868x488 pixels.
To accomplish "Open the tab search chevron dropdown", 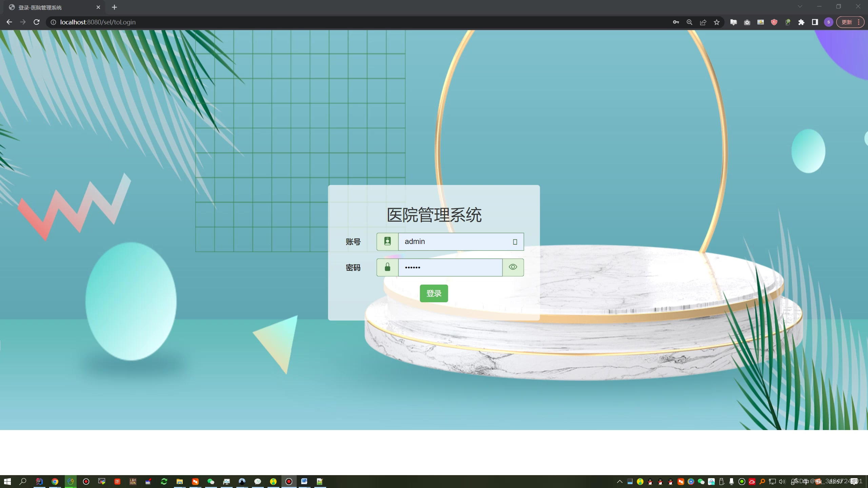I will point(800,6).
